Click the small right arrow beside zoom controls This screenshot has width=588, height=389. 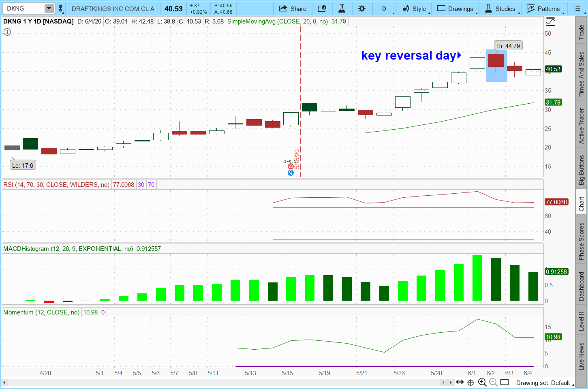[x=451, y=382]
